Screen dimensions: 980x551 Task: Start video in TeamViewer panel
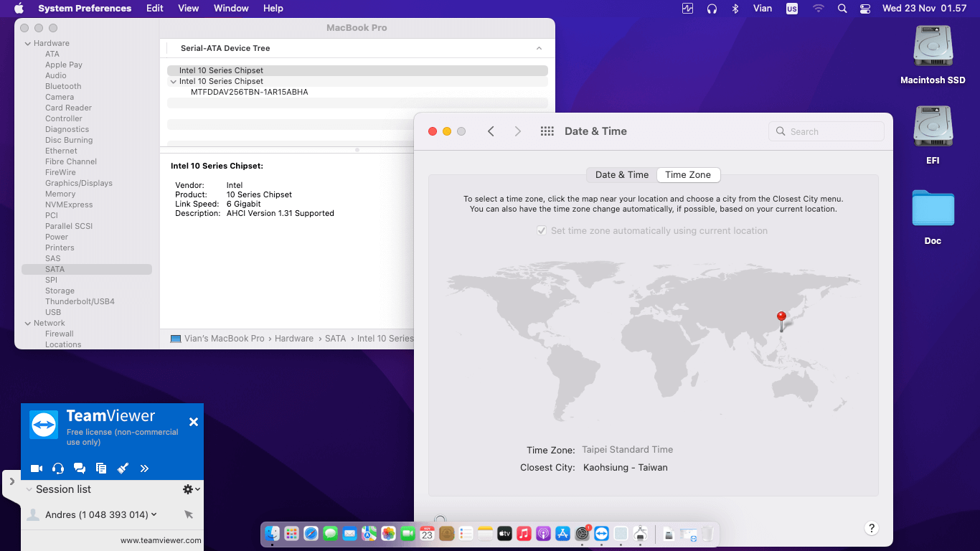pos(37,468)
